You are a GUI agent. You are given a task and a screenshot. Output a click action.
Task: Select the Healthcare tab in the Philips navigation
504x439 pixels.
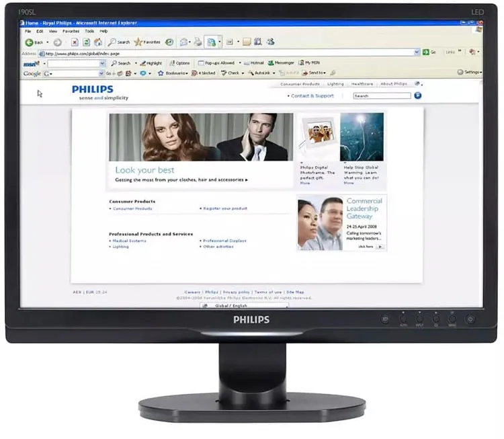click(x=362, y=84)
